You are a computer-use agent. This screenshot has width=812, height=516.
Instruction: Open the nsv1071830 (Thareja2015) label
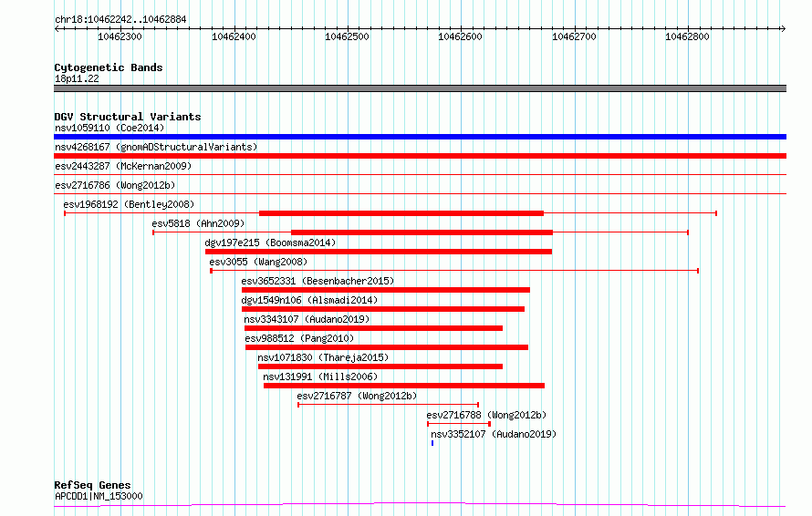pos(323,357)
